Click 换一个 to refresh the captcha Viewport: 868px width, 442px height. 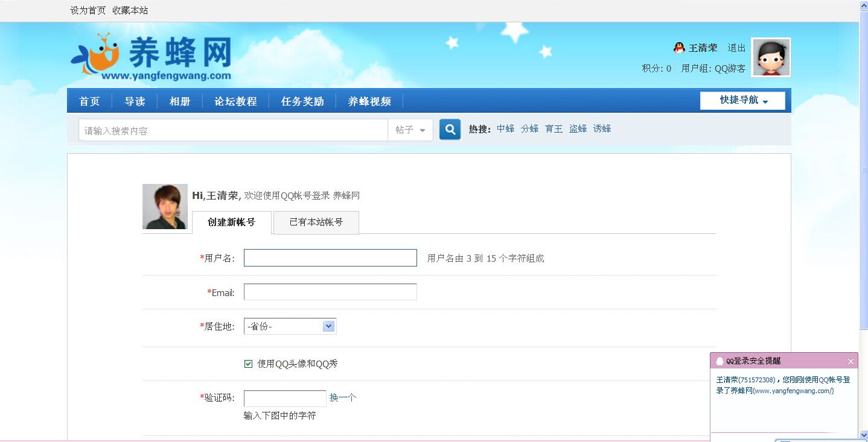click(343, 397)
